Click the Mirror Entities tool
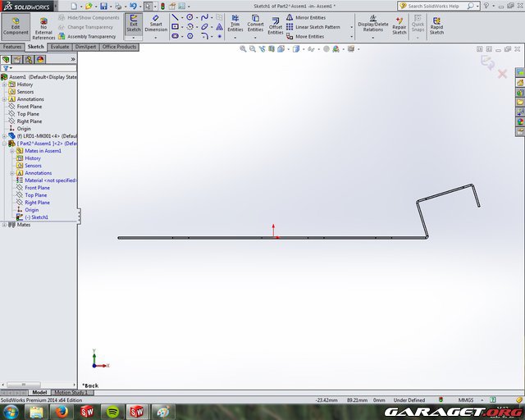 (310, 17)
